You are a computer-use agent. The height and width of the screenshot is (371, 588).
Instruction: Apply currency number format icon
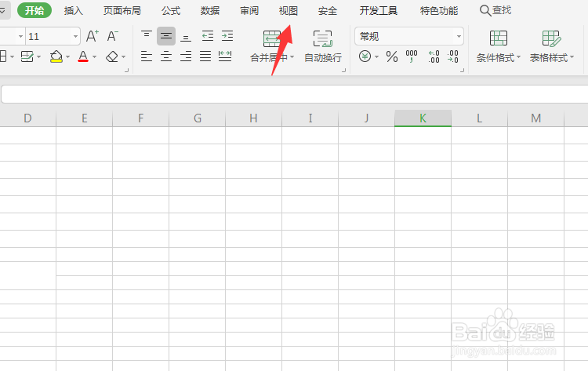365,56
